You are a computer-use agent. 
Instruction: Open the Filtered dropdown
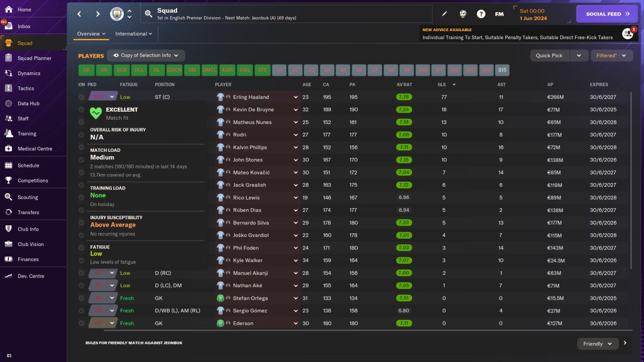pos(611,55)
